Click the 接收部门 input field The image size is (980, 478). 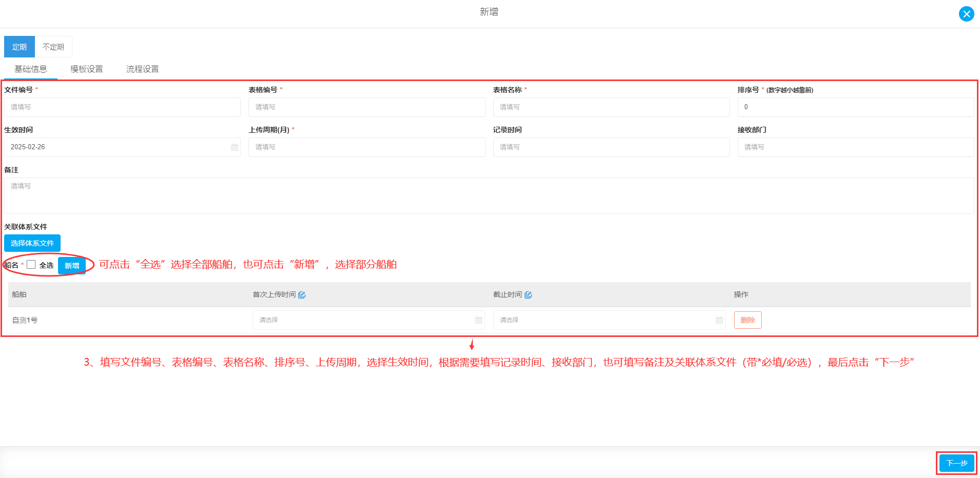pos(856,147)
